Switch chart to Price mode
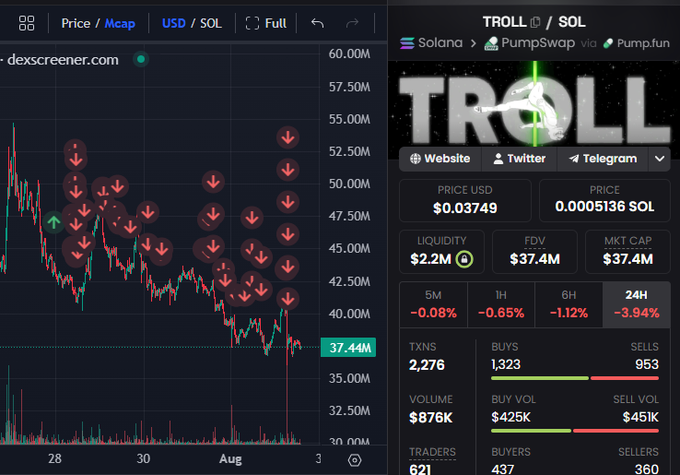 coord(75,23)
